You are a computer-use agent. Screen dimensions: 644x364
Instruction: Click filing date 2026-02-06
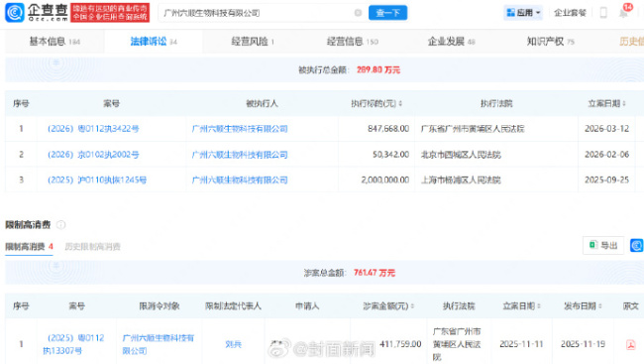[x=606, y=155]
